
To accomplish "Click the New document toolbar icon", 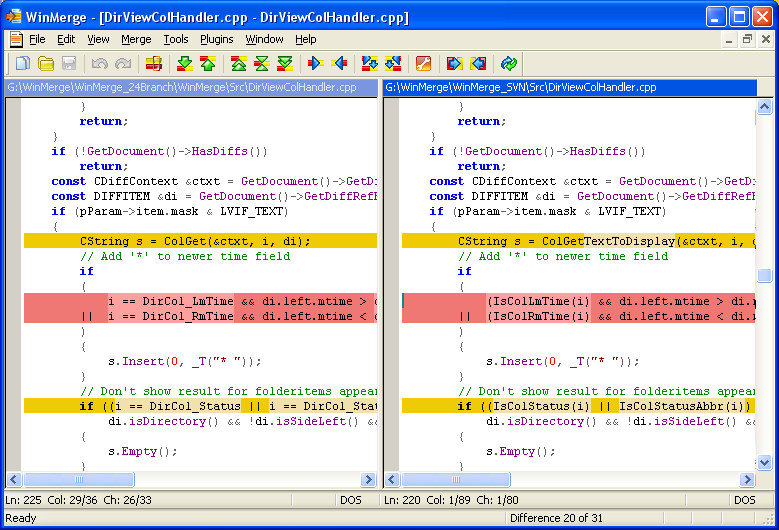I will pos(22,64).
